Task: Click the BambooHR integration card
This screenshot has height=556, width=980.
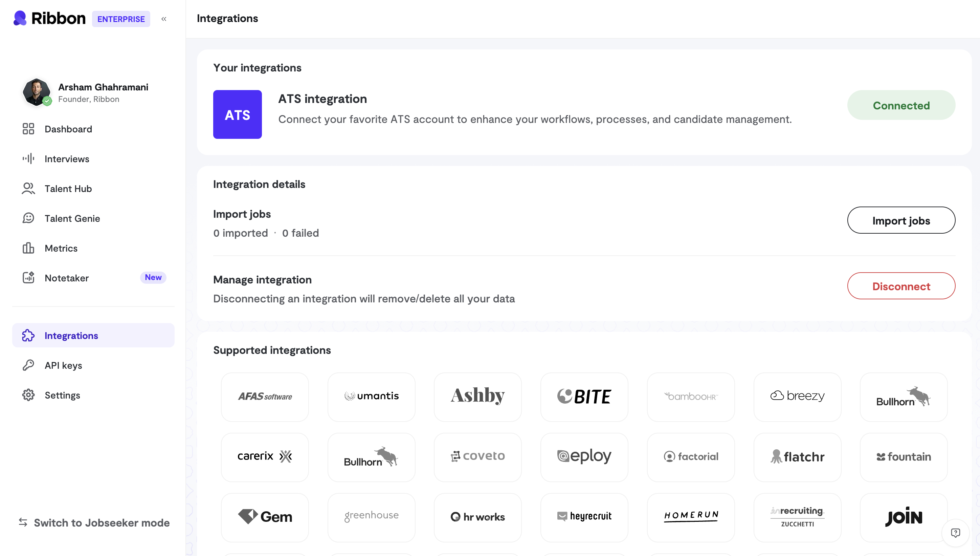Action: [690, 397]
